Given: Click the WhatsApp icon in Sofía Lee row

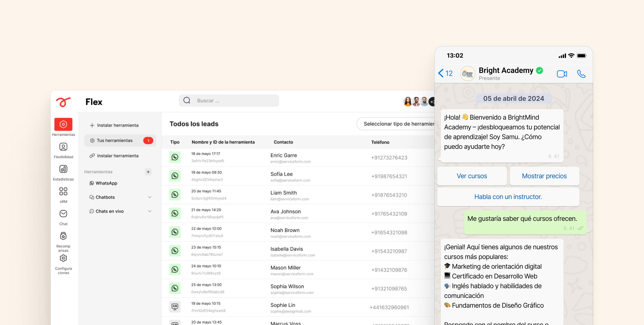Looking at the screenshot, I should pos(175,176).
